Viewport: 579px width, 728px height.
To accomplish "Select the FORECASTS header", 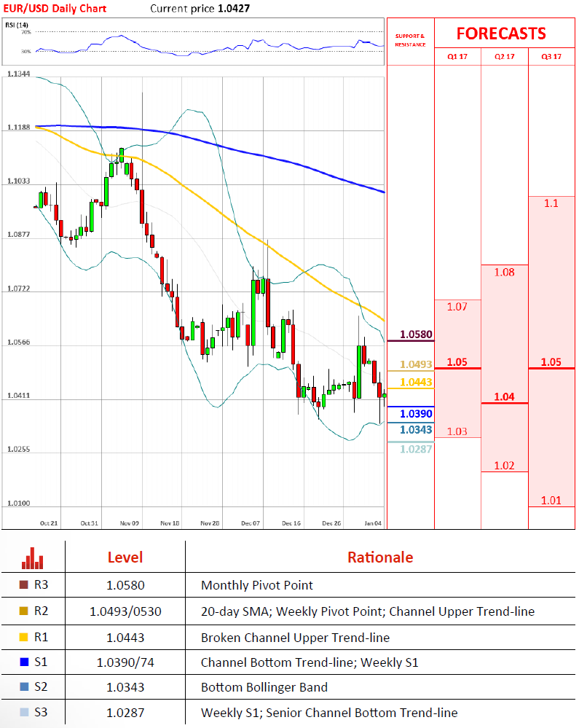I will (x=501, y=34).
